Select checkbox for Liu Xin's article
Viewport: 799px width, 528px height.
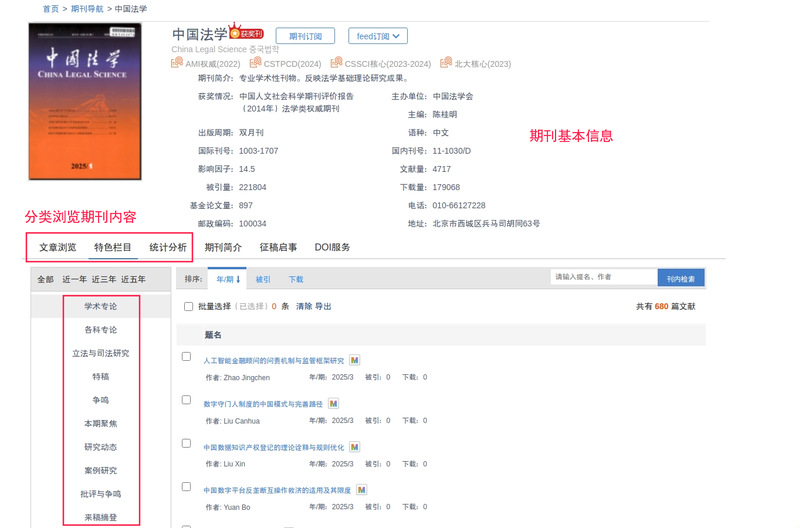(186, 443)
